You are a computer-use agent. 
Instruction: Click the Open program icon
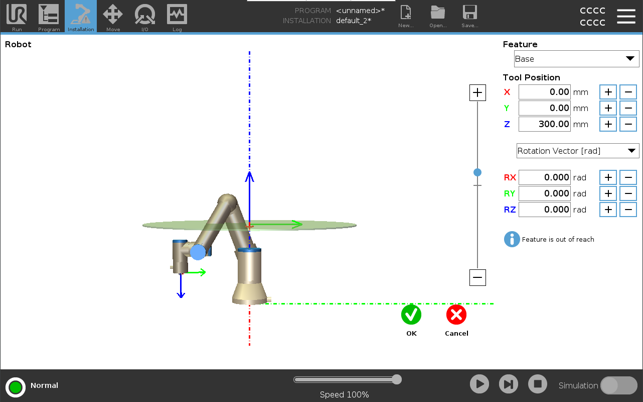(437, 16)
